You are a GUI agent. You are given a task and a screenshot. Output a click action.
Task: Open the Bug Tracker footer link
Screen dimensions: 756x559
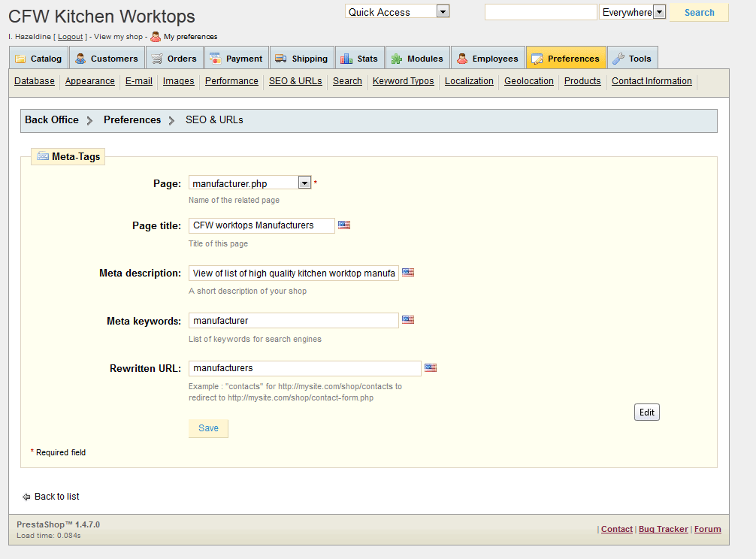[663, 529]
